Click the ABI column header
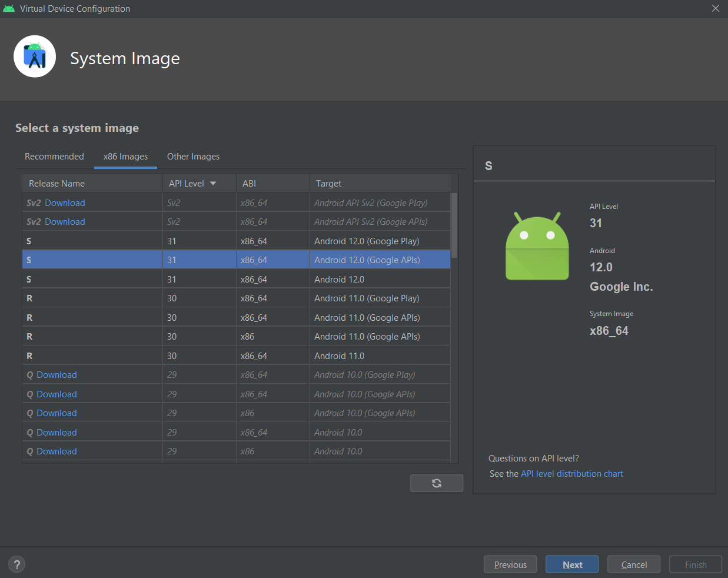Screen dimensions: 728x578 point(273,184)
